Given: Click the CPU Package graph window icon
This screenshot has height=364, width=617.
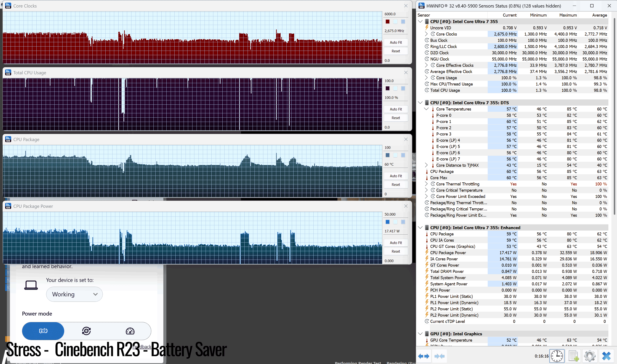Looking at the screenshot, I should click(8, 139).
